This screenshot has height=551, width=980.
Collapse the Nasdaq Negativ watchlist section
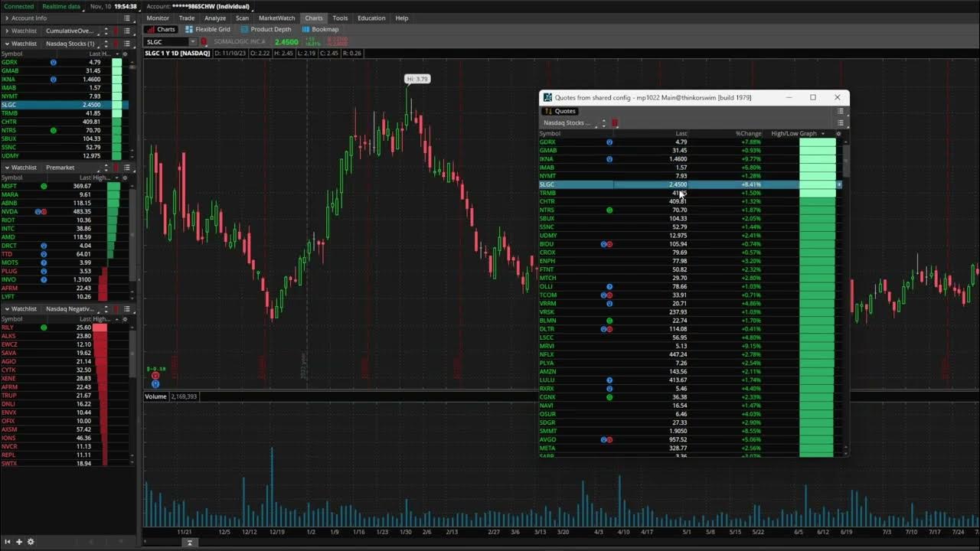(7, 308)
